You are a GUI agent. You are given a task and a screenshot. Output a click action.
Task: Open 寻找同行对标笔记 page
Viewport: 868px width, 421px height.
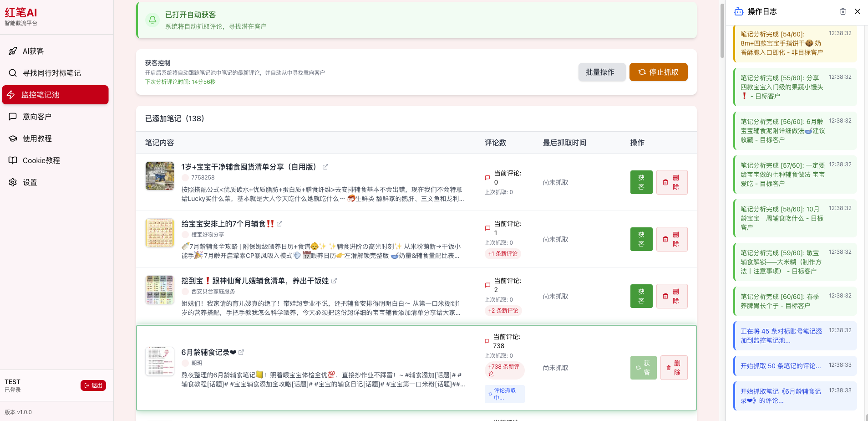55,73
